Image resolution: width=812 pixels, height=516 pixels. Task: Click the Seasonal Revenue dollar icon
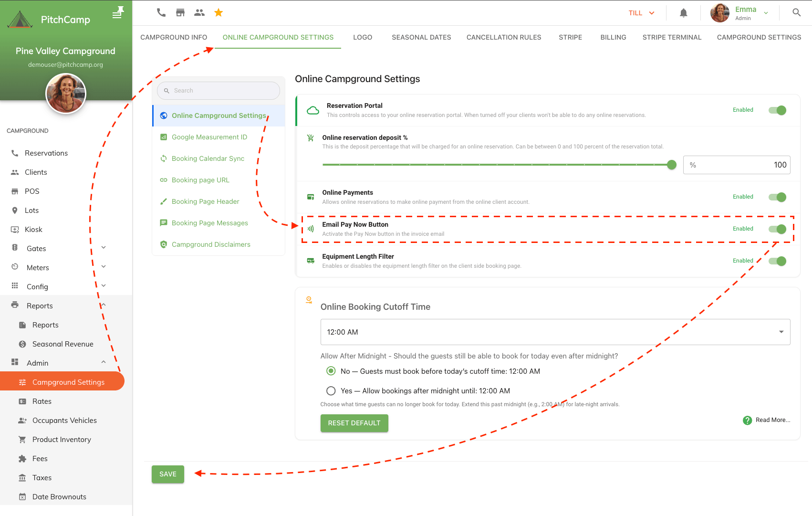[22, 344]
